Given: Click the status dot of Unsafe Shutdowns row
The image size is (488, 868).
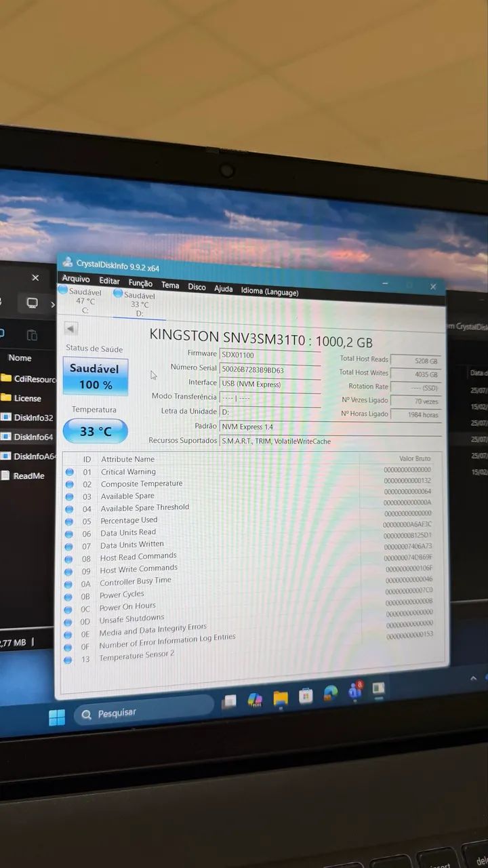Looking at the screenshot, I should pyautogui.click(x=68, y=622).
